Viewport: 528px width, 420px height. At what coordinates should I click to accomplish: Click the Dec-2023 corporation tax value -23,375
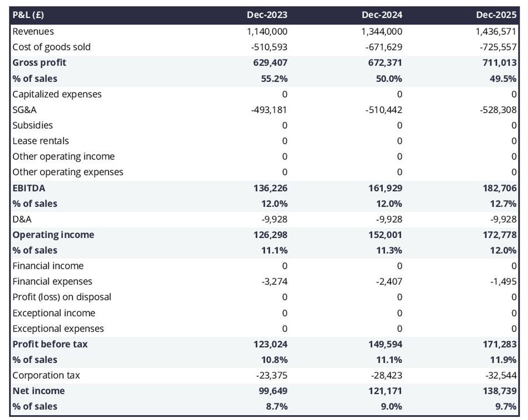(x=271, y=376)
